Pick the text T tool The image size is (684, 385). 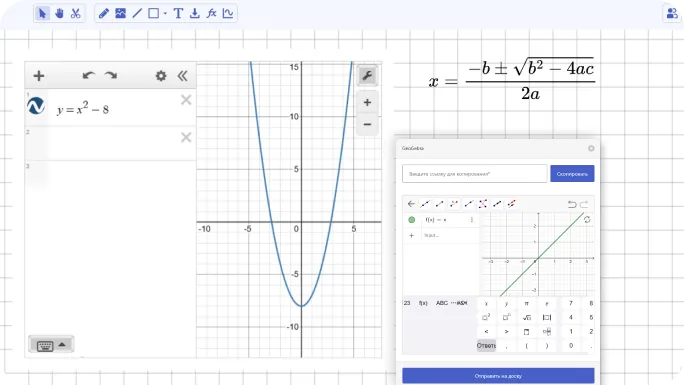[x=178, y=14]
